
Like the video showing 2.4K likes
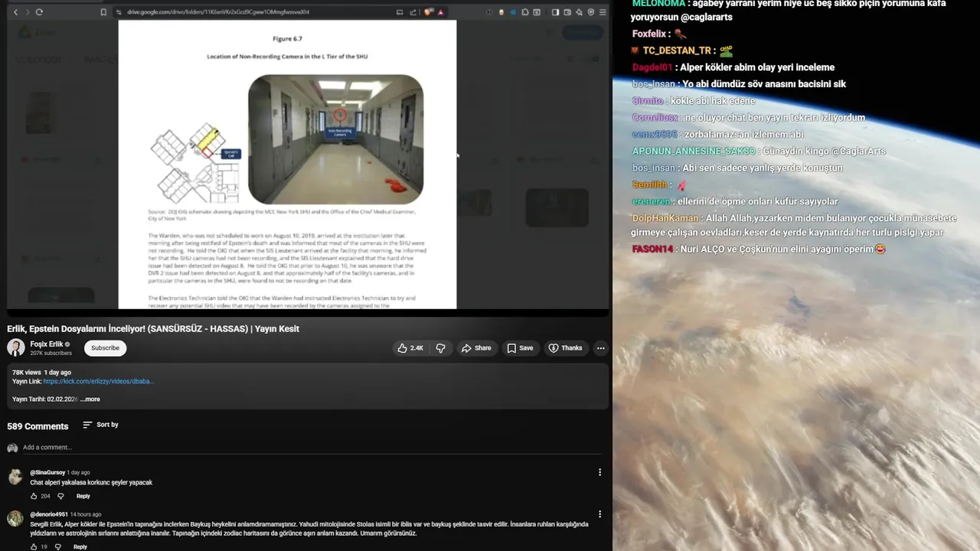click(x=410, y=348)
